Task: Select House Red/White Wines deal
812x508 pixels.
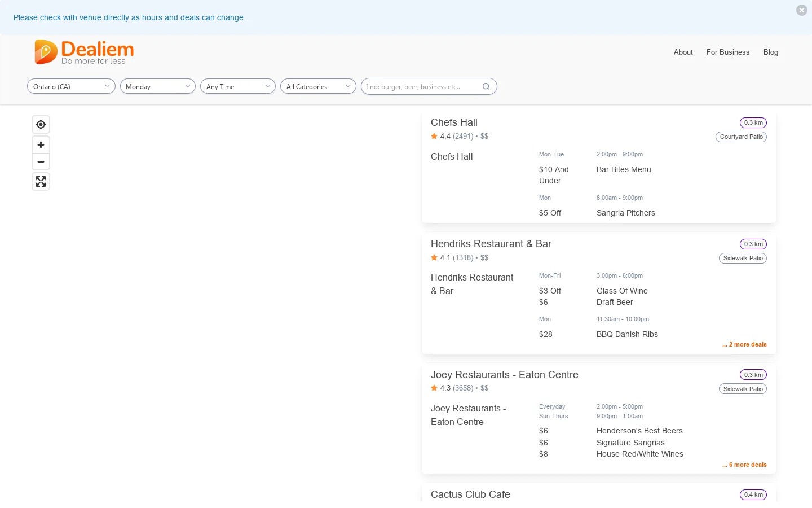Action: 640,454
